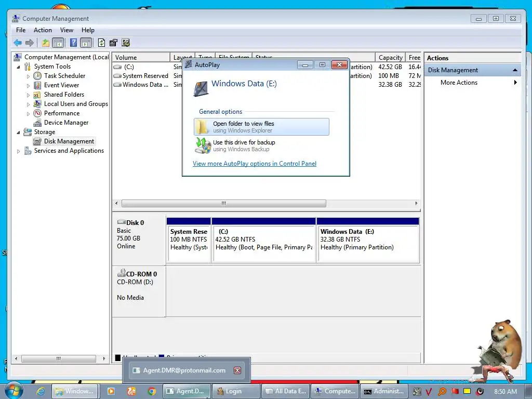Collapse the Disk Management actions section
The width and height of the screenshot is (532, 399).
pyautogui.click(x=515, y=70)
